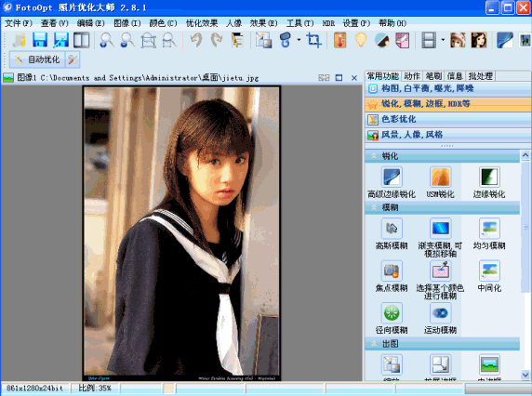Click the actual-size magnifier icon
This screenshot has width=532, height=396.
(169, 40)
